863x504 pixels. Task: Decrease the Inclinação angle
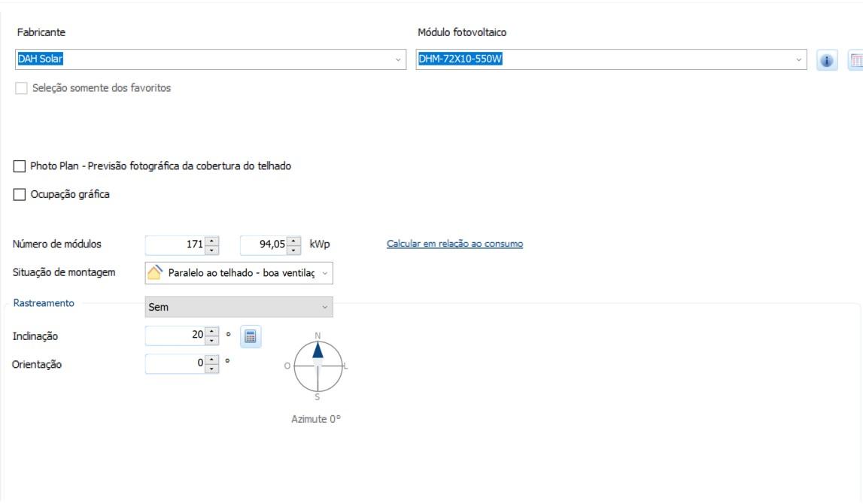[212, 341]
